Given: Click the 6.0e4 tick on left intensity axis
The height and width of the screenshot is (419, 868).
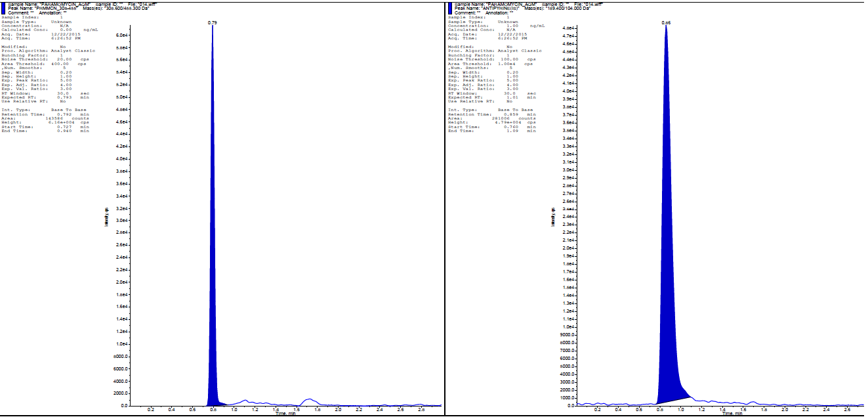Looking at the screenshot, I should pos(121,35).
